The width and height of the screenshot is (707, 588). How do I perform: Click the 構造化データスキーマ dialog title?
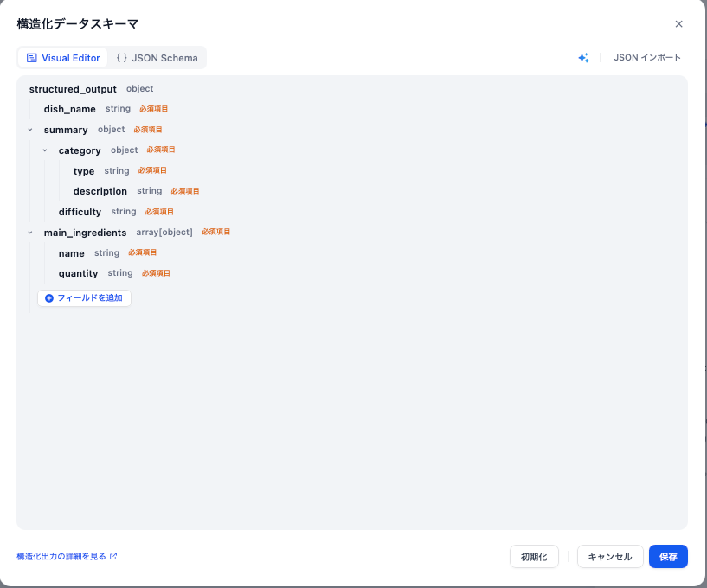coord(78,24)
